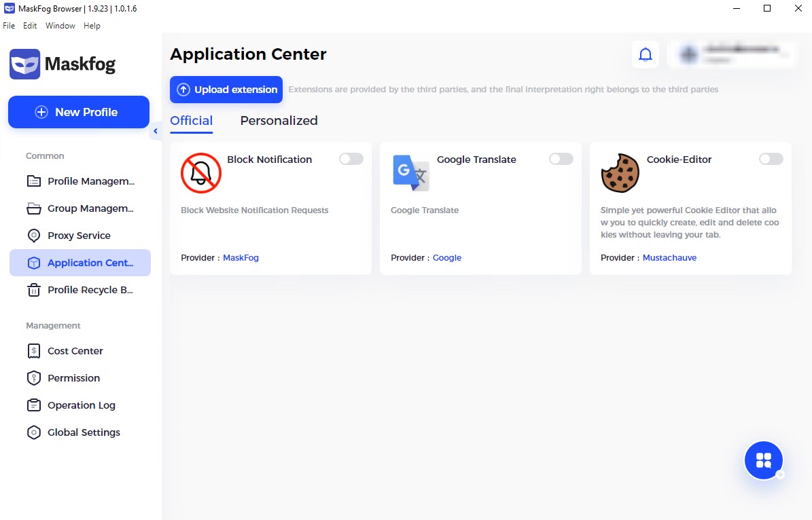Click the Google Translate card title
Viewport: 812px width, 520px height.
click(x=476, y=160)
